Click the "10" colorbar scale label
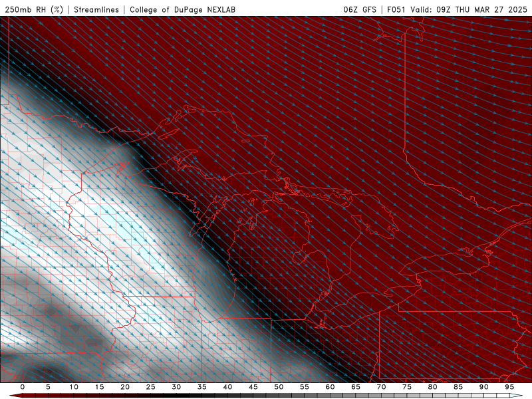The height and width of the screenshot is (399, 532). (x=74, y=387)
